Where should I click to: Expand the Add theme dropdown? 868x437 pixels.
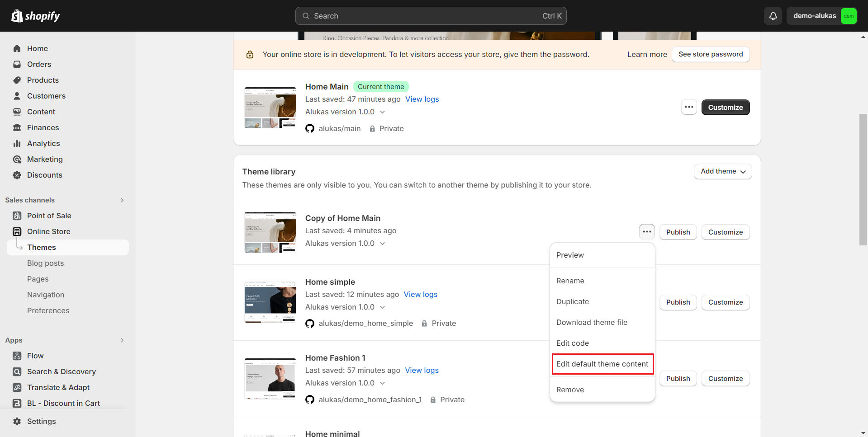coord(722,171)
